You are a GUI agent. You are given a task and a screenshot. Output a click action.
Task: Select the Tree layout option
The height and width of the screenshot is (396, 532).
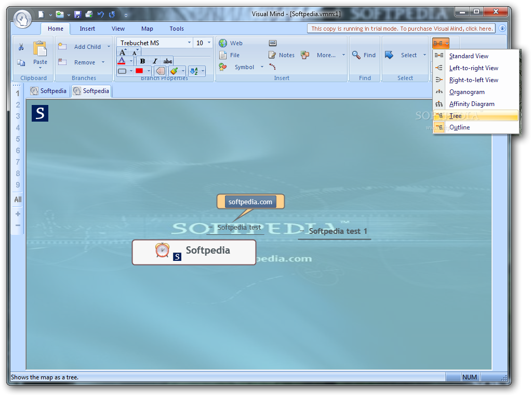pyautogui.click(x=476, y=116)
